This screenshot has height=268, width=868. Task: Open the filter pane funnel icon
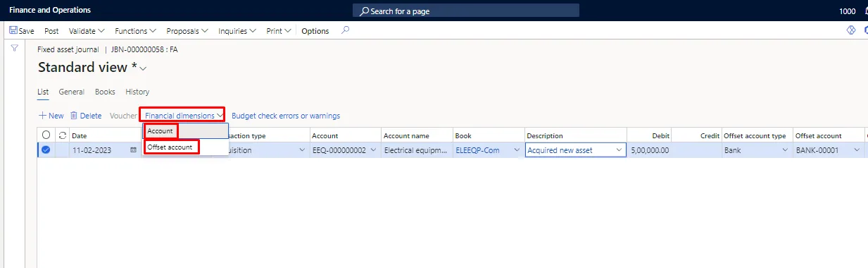(14, 48)
